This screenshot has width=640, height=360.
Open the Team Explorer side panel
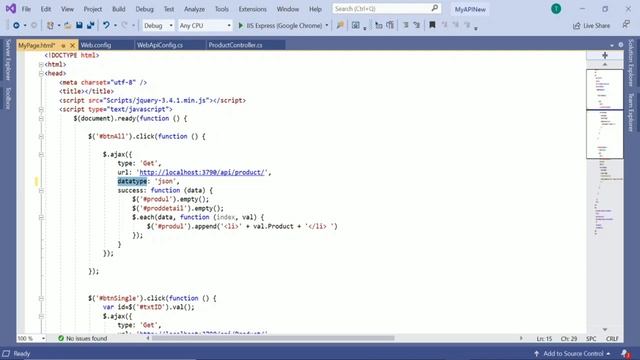(631, 112)
